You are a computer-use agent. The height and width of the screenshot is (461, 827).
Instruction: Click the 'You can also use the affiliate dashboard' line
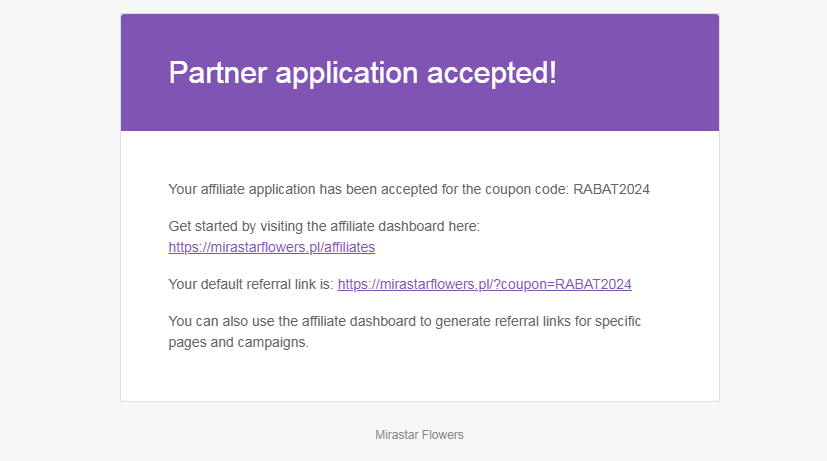tap(405, 321)
